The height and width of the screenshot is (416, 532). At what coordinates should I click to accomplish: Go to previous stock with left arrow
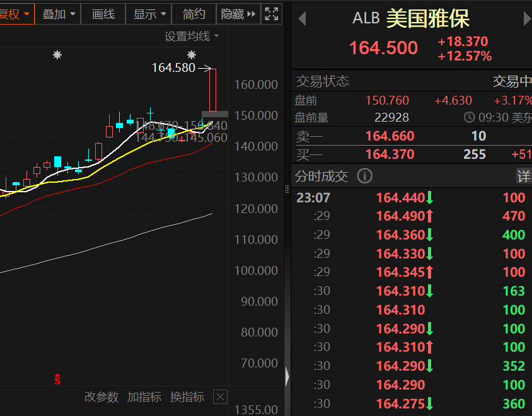coord(302,19)
